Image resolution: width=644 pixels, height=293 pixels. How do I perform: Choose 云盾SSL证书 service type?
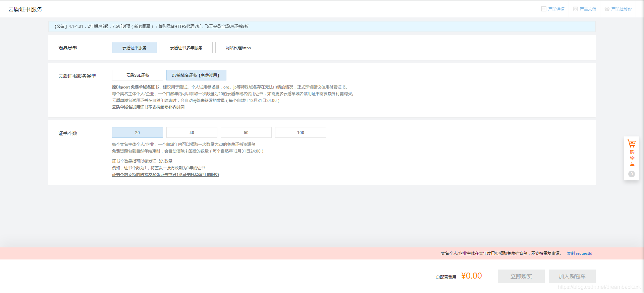click(x=138, y=75)
